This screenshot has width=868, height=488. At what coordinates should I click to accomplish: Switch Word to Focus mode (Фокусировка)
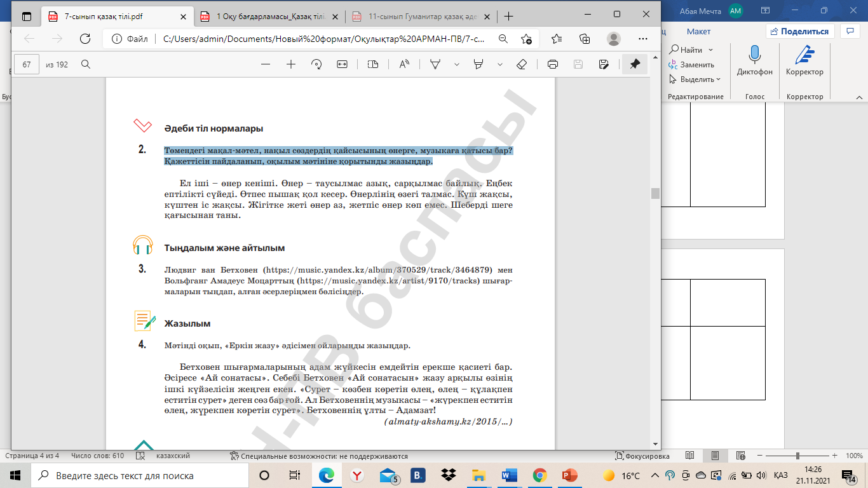point(642,456)
